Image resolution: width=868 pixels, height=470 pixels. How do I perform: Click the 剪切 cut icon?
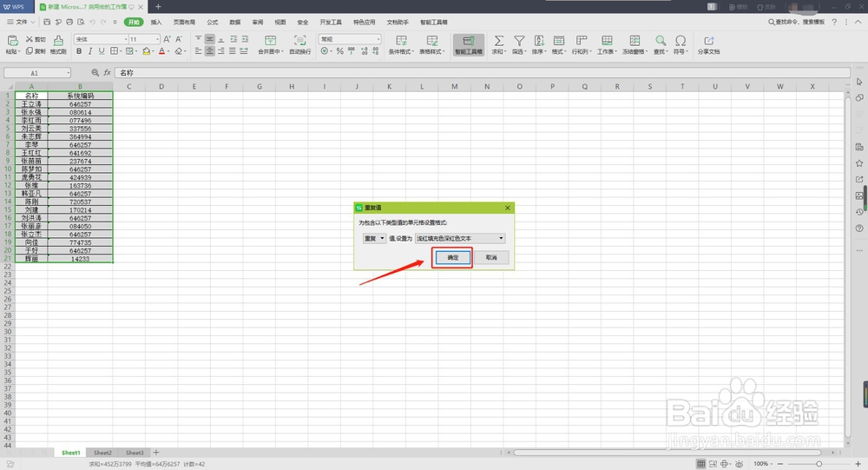30,39
